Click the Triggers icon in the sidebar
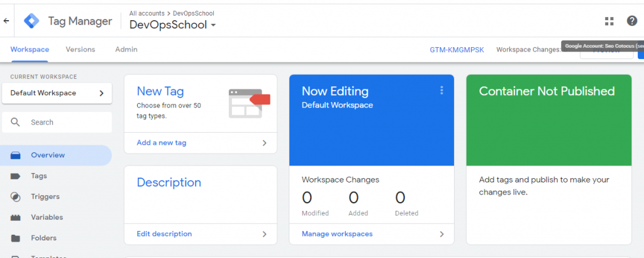Screen dimensions: 644x258 pyautogui.click(x=16, y=197)
